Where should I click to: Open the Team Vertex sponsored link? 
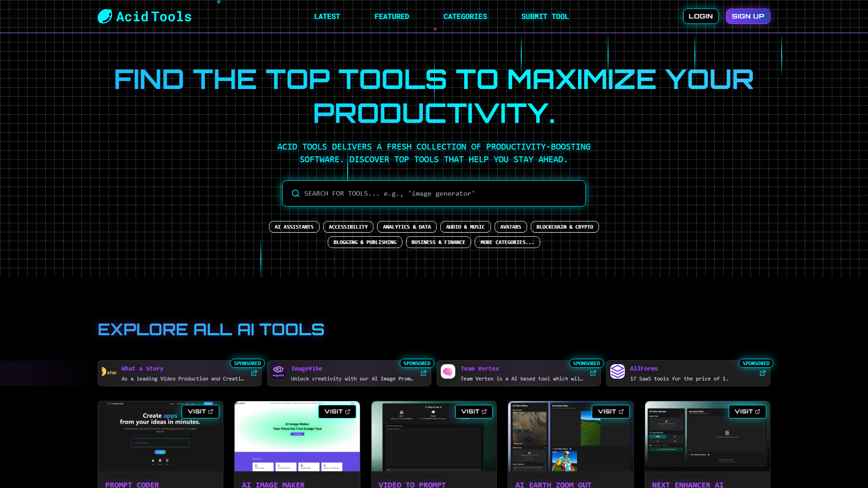coord(519,373)
